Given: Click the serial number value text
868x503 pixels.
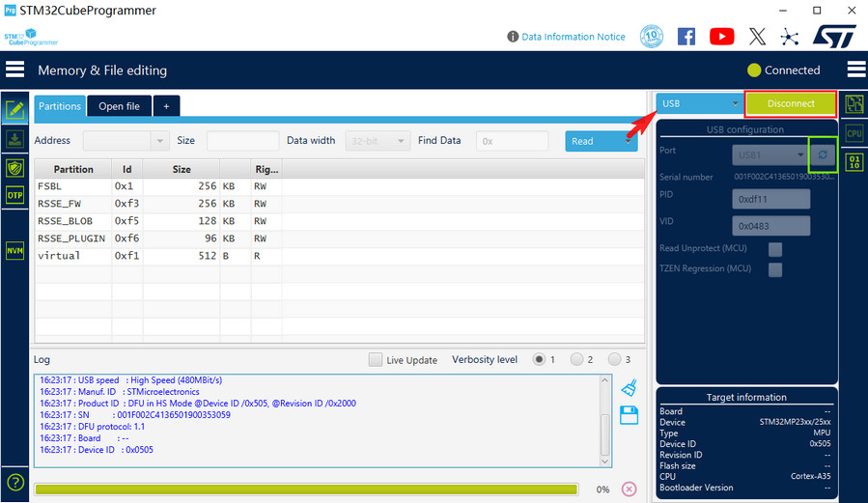Looking at the screenshot, I should coord(784,177).
